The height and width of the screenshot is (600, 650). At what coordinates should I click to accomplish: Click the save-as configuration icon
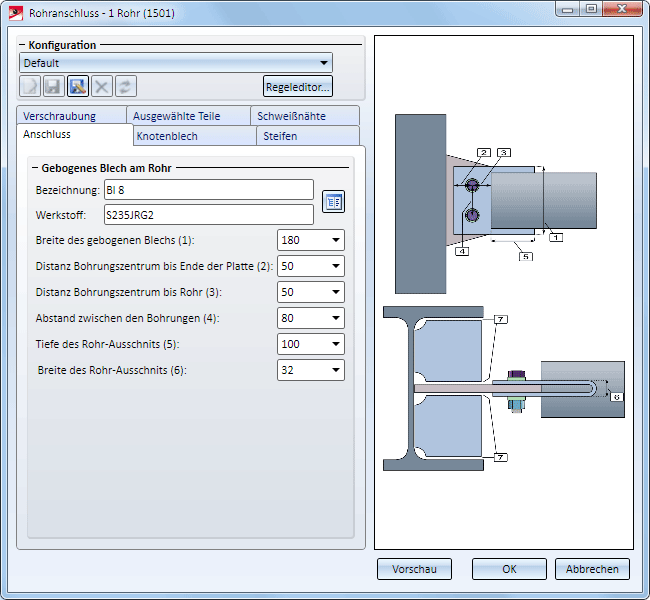78,87
